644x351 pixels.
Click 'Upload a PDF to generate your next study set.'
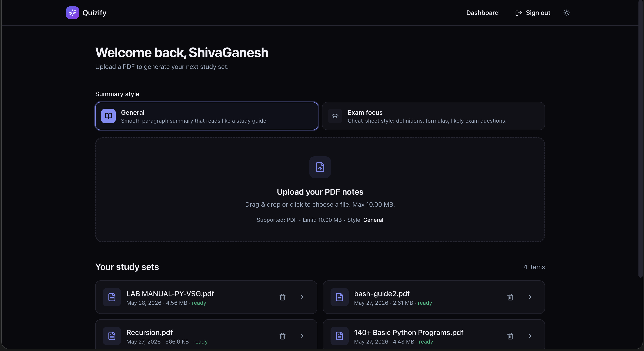162,67
